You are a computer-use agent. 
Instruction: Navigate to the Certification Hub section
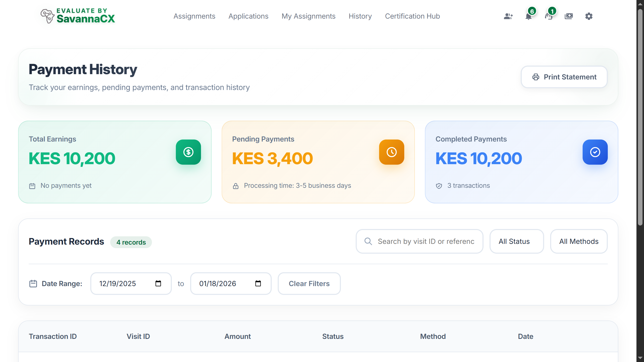[412, 16]
